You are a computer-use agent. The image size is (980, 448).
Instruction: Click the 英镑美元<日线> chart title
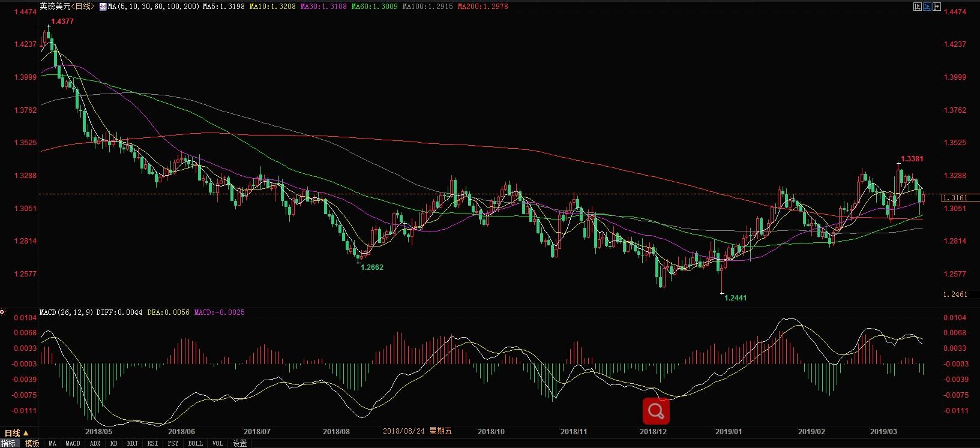pos(67,7)
